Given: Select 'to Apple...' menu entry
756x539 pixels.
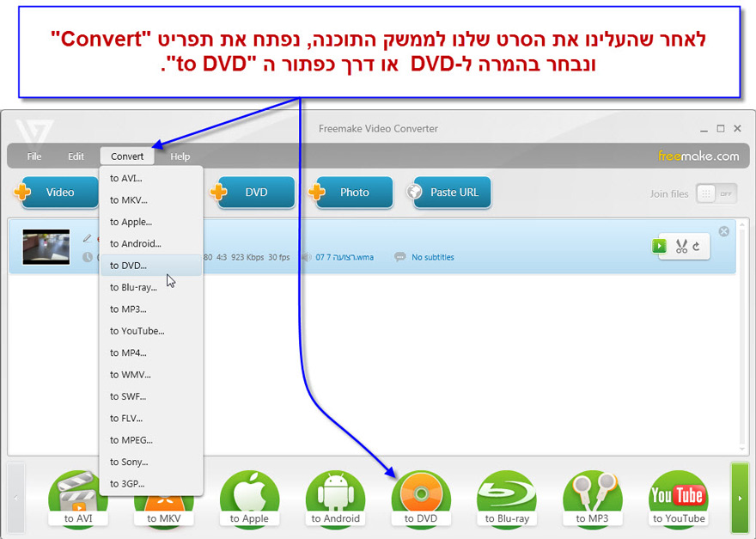Looking at the screenshot, I should click(x=151, y=222).
